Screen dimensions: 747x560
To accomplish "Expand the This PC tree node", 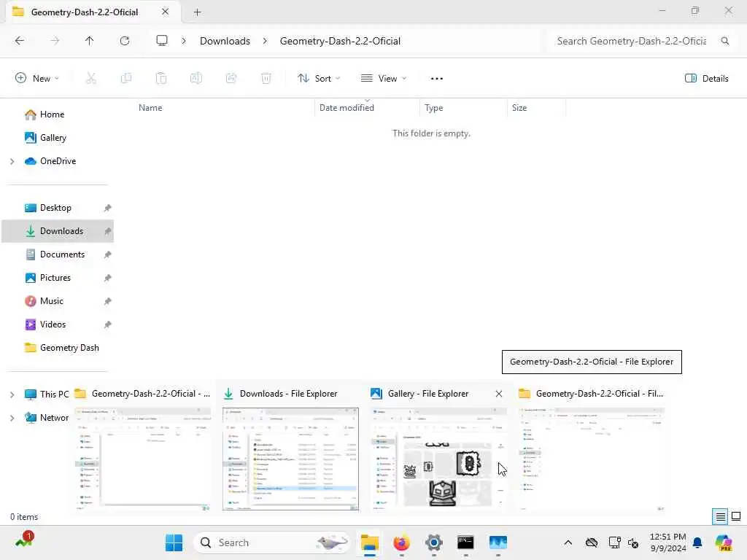I will coord(12,394).
